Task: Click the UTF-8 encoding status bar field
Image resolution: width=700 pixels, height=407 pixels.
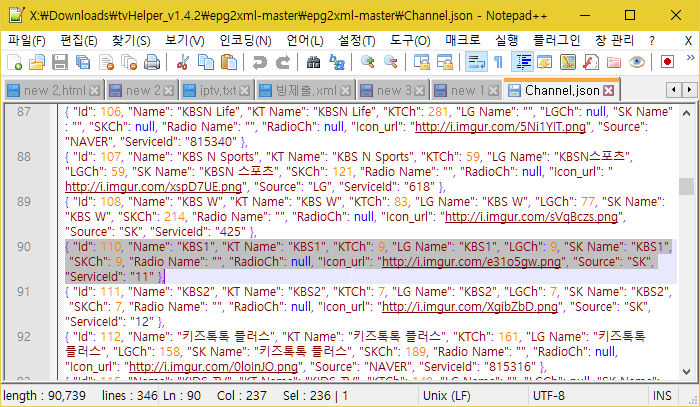Action: click(x=587, y=396)
